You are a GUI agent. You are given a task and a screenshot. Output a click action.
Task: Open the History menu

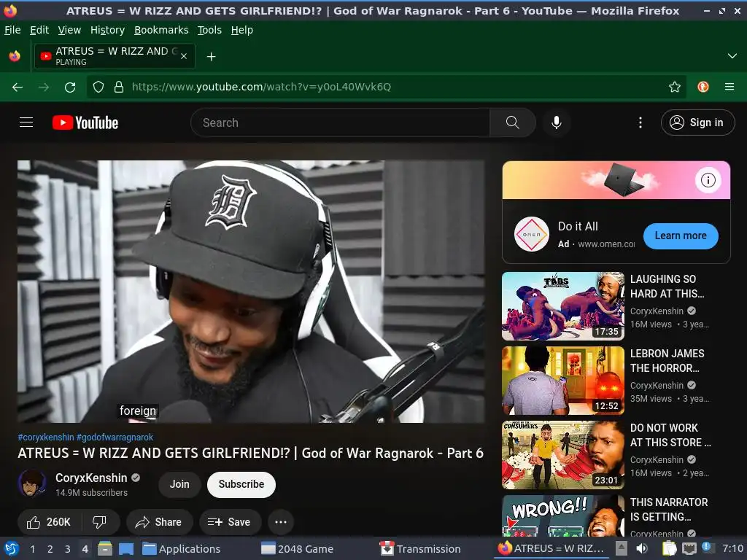(x=108, y=30)
